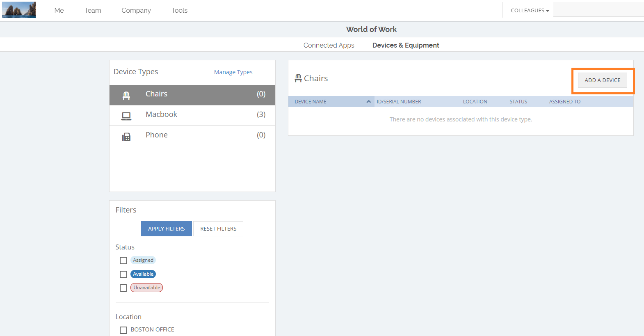The width and height of the screenshot is (644, 336).
Task: Sort by Device Name column
Action: point(311,102)
